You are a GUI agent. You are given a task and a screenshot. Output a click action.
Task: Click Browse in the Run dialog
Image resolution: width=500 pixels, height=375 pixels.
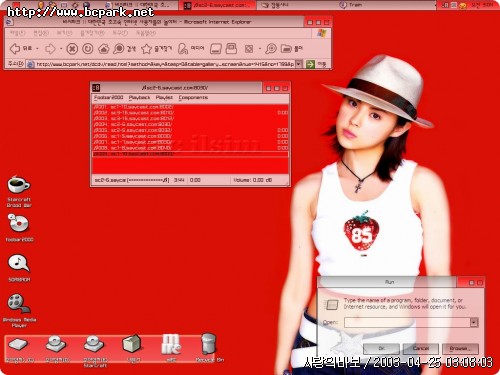coord(460,349)
